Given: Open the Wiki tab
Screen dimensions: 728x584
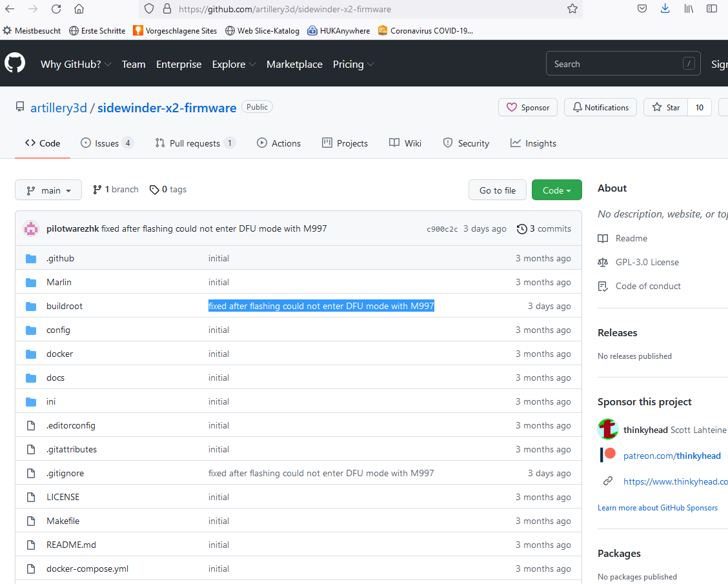Looking at the screenshot, I should click(405, 143).
